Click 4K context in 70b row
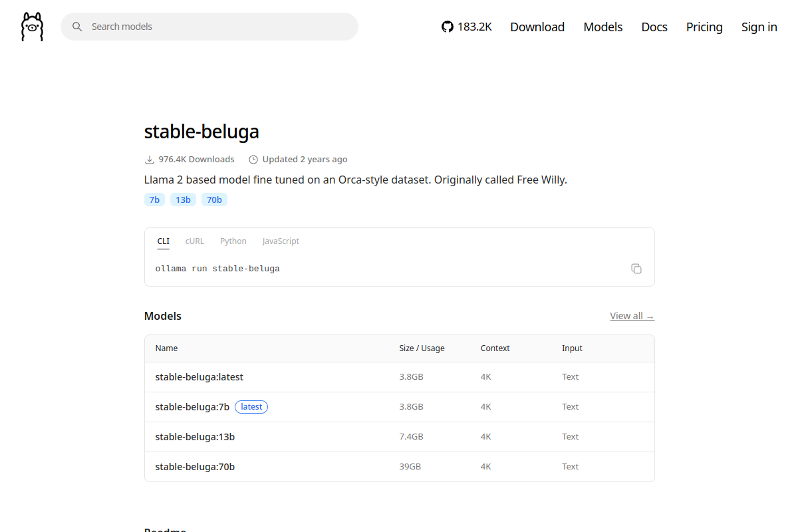 pyautogui.click(x=486, y=467)
